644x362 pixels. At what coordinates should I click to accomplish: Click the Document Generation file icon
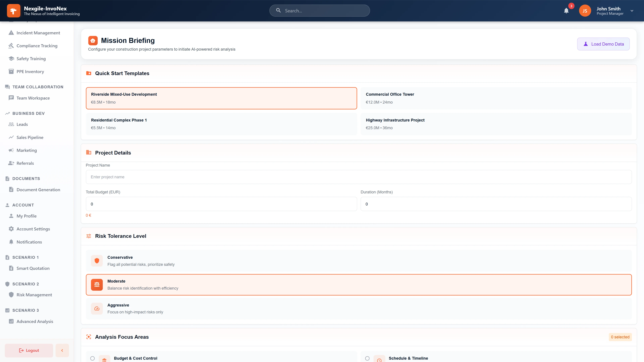click(x=11, y=189)
